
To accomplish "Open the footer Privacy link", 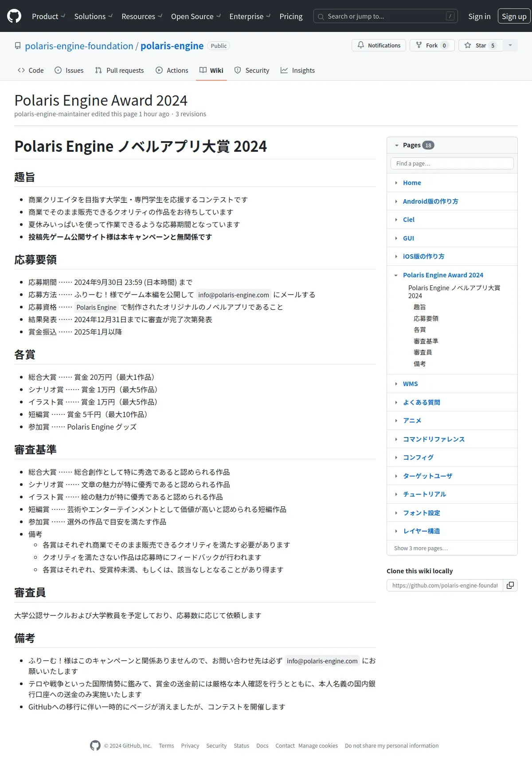I will pyautogui.click(x=190, y=746).
